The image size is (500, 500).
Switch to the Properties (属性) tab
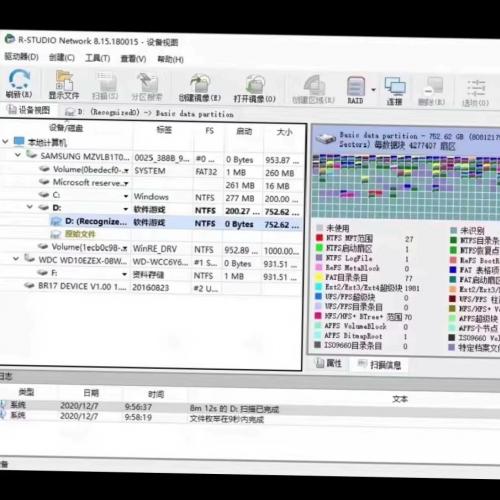[329, 363]
